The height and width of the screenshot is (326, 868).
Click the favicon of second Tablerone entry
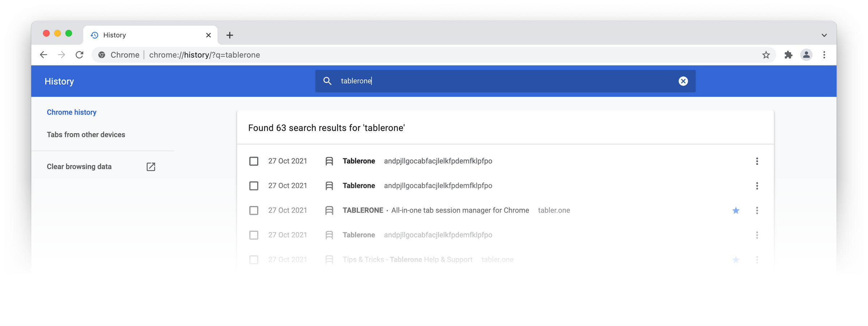click(x=329, y=186)
